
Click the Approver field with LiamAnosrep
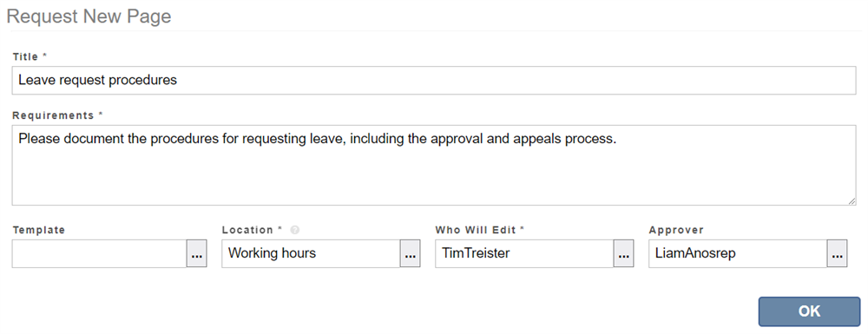[738, 254]
